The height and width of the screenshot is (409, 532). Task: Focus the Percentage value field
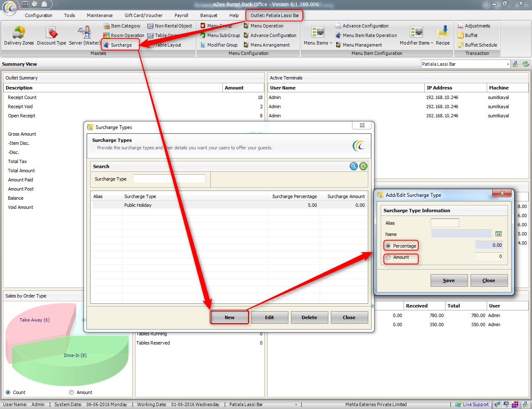[x=489, y=245]
